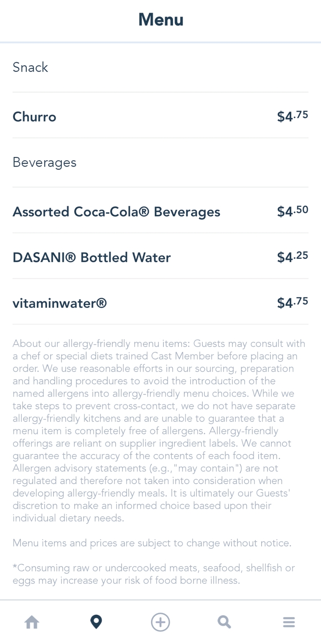Tap the prices subject to change notice
The width and height of the screenshot is (321, 644).
152,543
